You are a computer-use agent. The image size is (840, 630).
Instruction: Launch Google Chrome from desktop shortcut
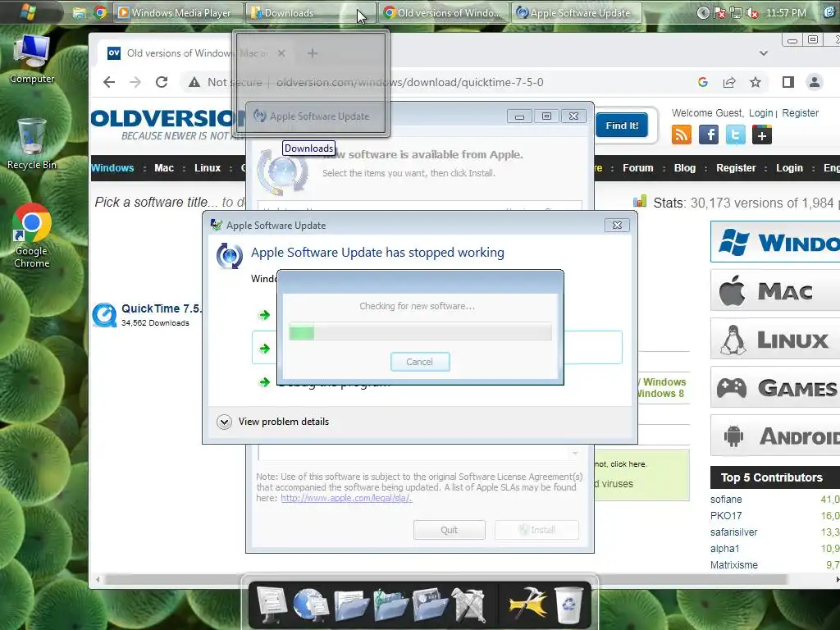pos(32,235)
